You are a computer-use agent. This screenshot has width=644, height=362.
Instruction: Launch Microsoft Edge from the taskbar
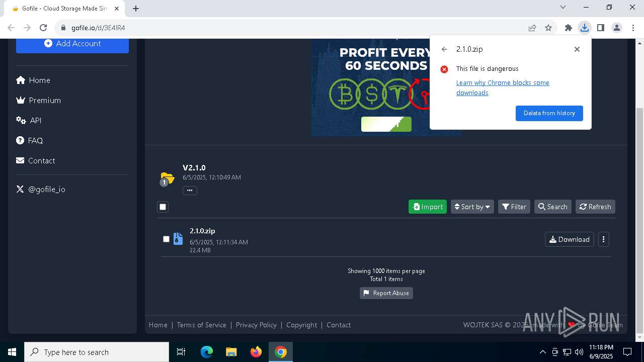coord(207,352)
